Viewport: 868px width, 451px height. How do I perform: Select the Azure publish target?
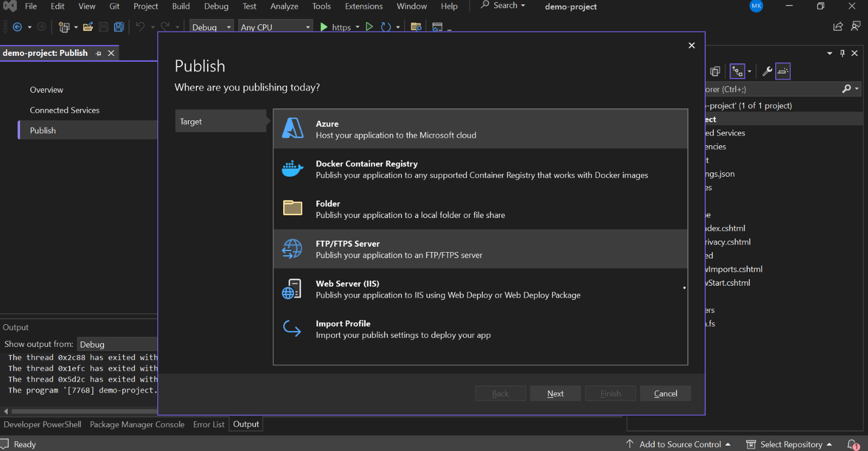[481, 129]
